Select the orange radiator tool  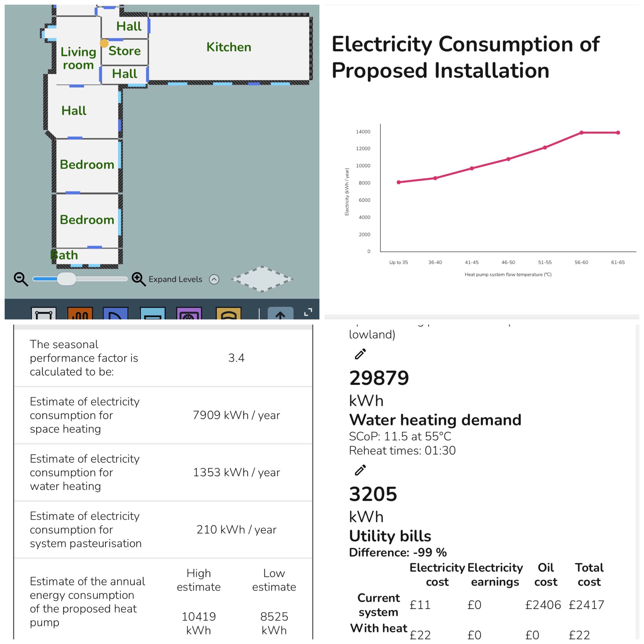(80, 313)
